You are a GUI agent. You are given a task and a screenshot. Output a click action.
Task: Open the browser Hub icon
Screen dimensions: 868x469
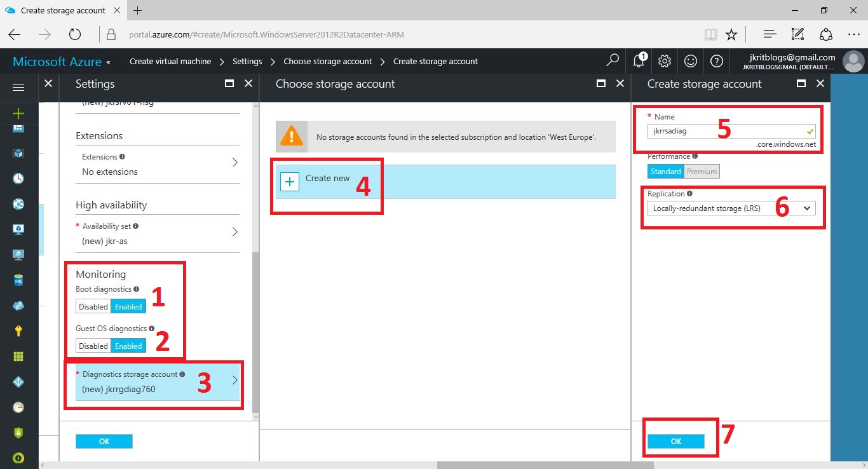770,34
